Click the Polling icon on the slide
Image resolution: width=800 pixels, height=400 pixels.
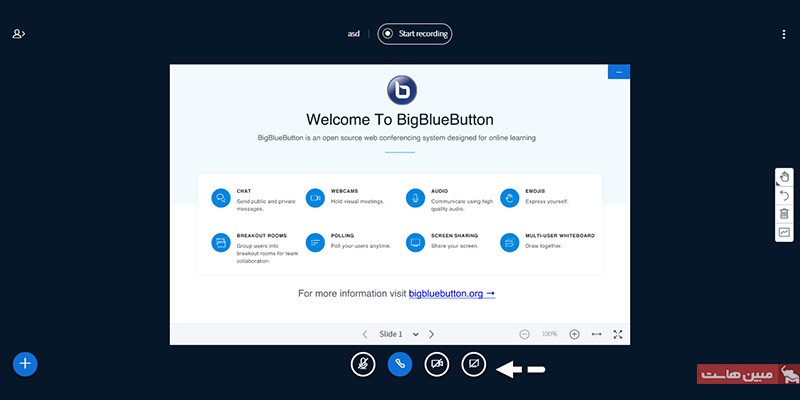(315, 242)
